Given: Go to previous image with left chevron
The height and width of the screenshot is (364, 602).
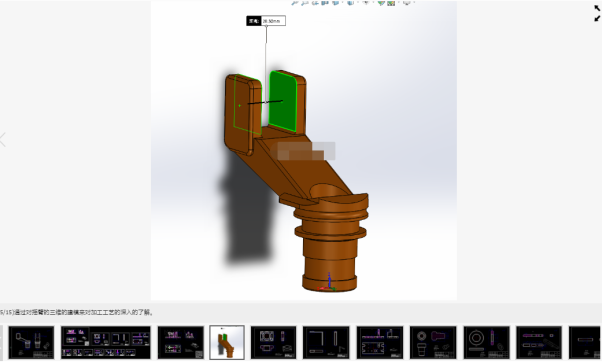Looking at the screenshot, I should [3, 140].
